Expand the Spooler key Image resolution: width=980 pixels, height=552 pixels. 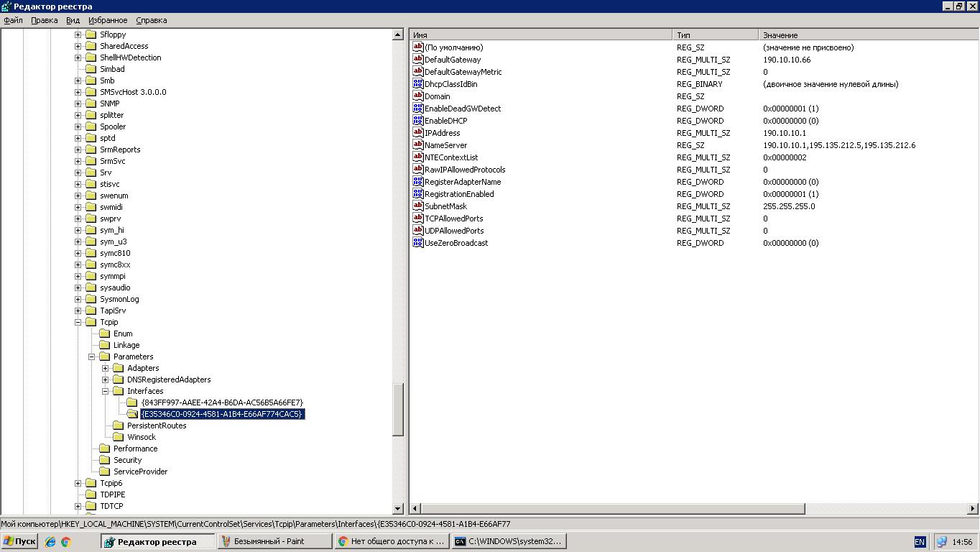click(78, 126)
